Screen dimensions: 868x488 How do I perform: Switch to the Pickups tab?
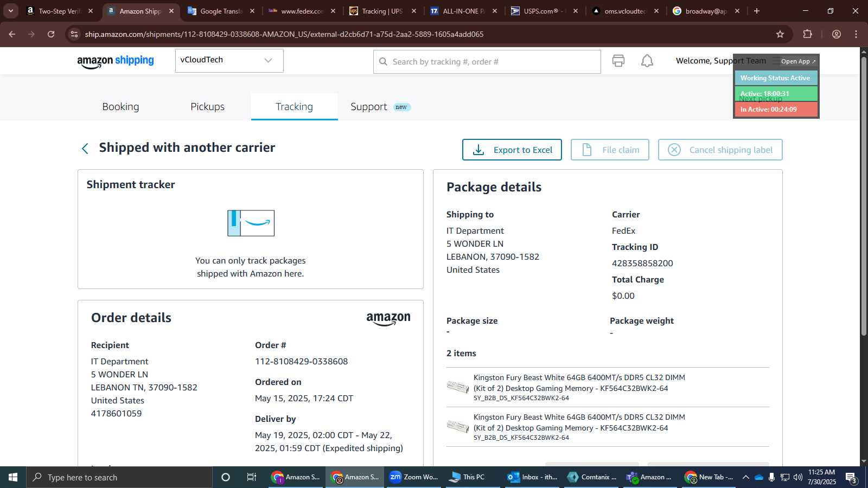tap(207, 107)
